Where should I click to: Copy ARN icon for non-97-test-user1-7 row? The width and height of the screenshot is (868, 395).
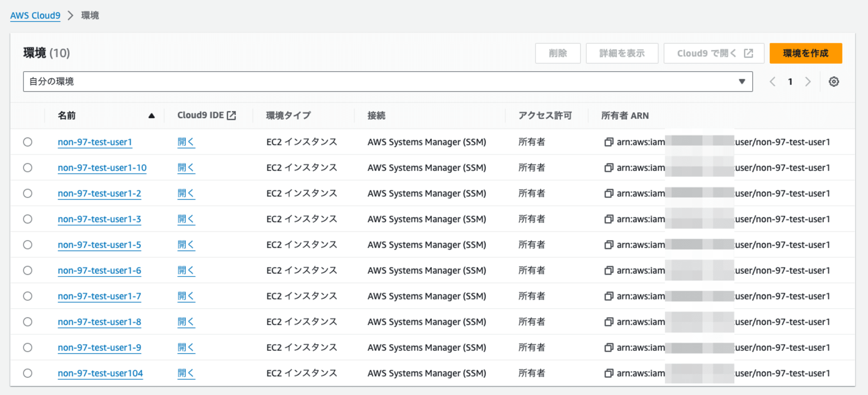609,296
